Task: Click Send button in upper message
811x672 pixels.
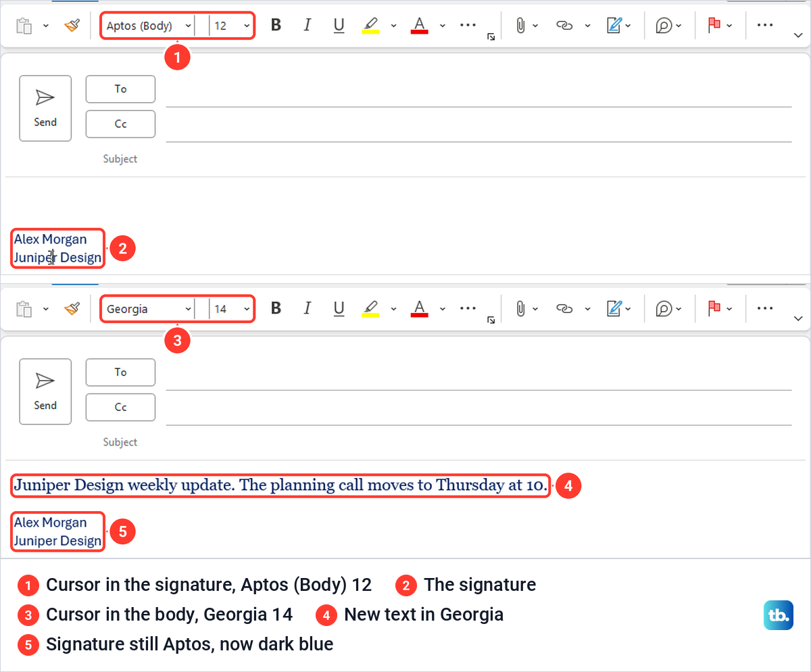Action: (45, 108)
